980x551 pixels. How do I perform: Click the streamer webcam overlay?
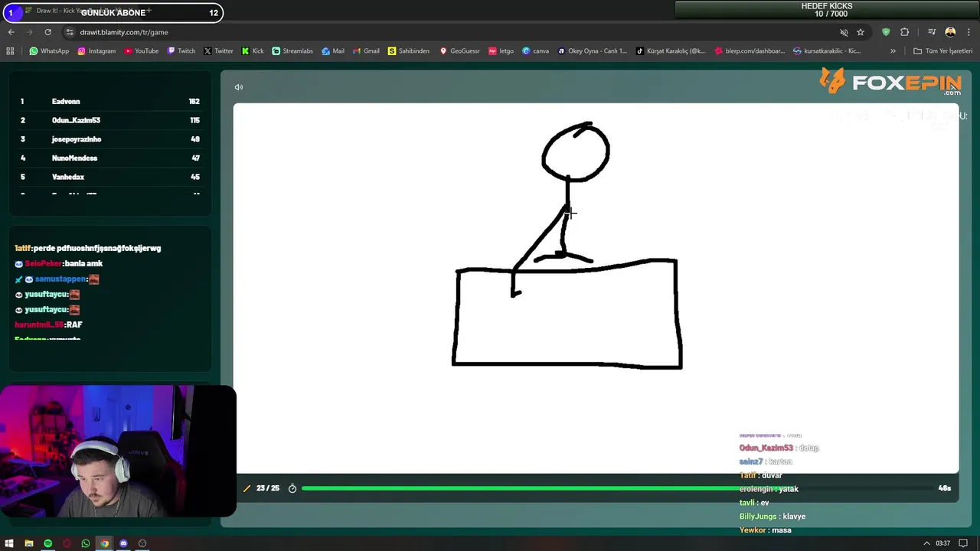[x=118, y=452]
